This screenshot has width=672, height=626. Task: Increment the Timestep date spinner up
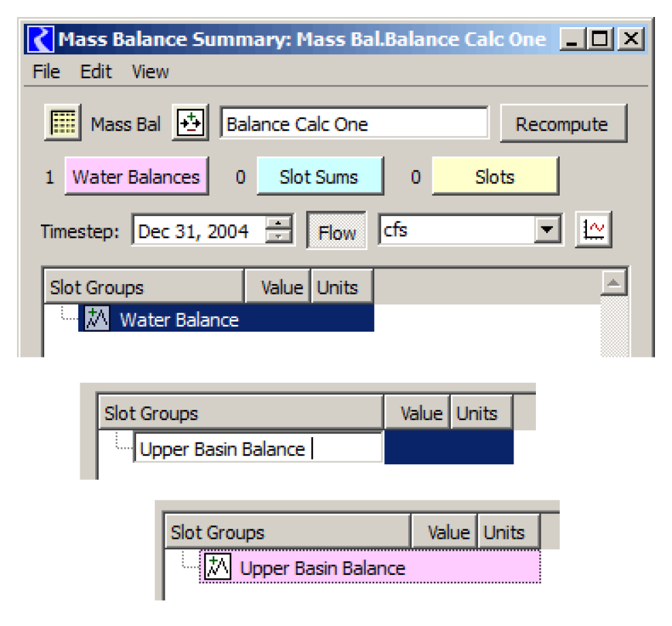click(278, 224)
